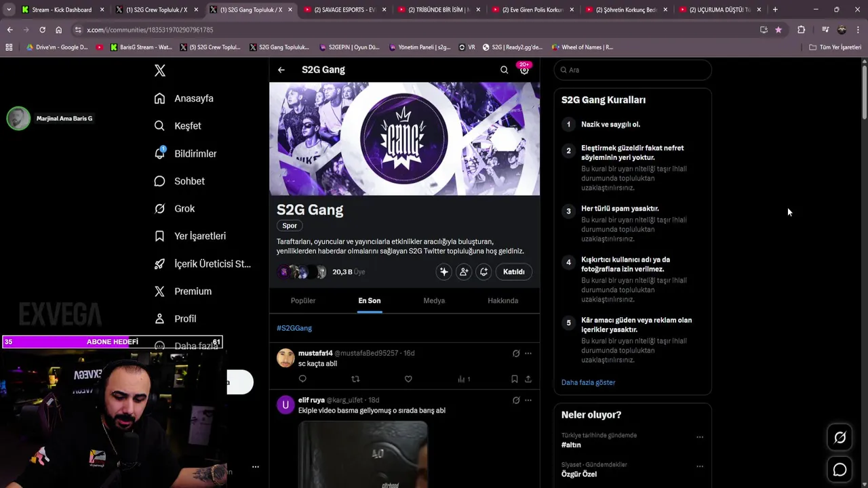Repost mustafa14's post
Screen dimensions: 868x488
tap(355, 379)
